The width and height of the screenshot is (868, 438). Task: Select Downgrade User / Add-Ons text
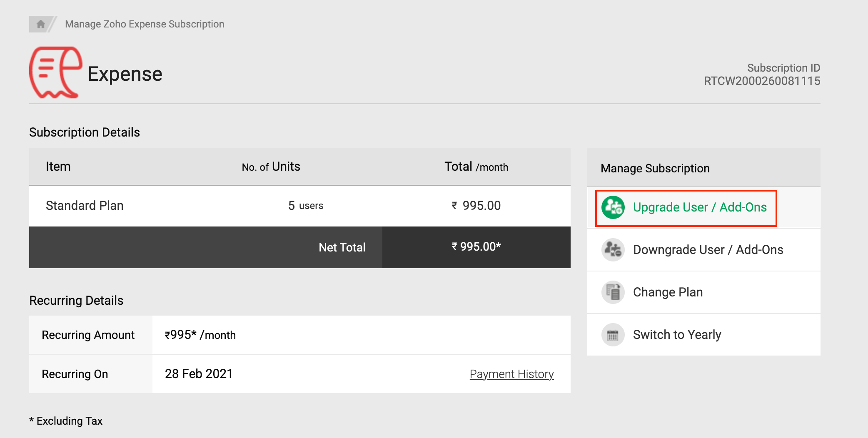[x=708, y=250]
